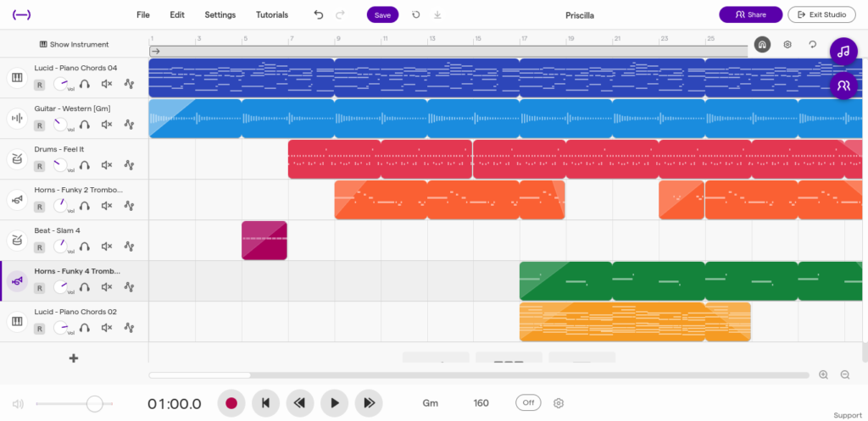868x421 pixels.
Task: Open the purple music library button
Action: [843, 52]
